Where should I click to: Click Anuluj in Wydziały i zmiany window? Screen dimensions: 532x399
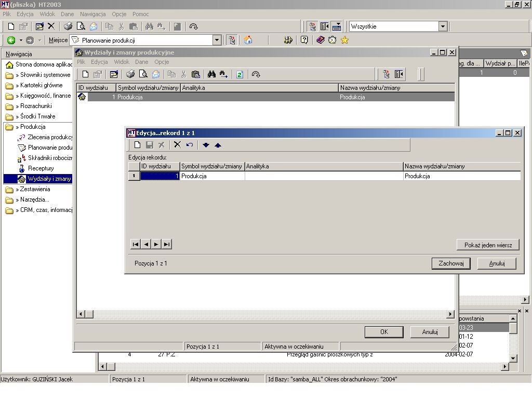[x=430, y=332]
